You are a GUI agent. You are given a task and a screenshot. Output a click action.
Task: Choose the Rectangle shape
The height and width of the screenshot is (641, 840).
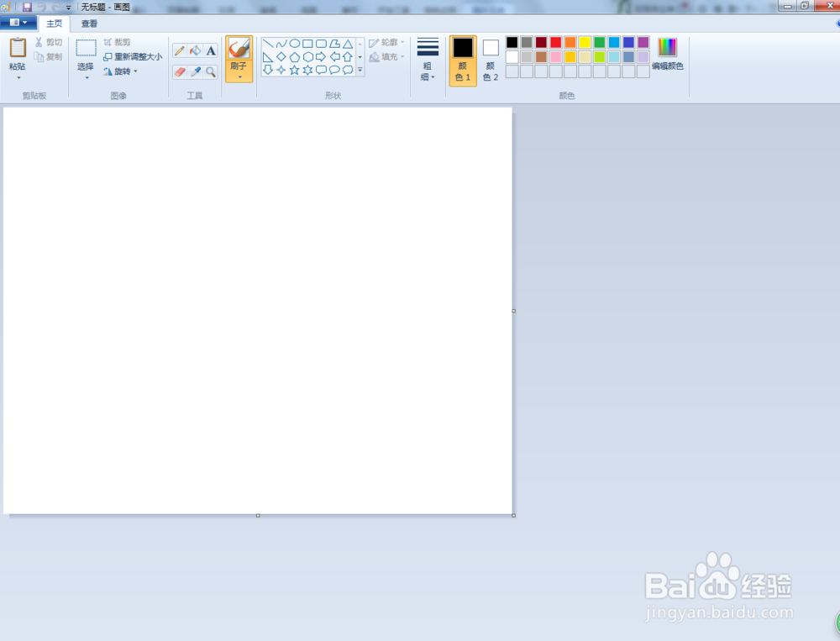pos(307,44)
